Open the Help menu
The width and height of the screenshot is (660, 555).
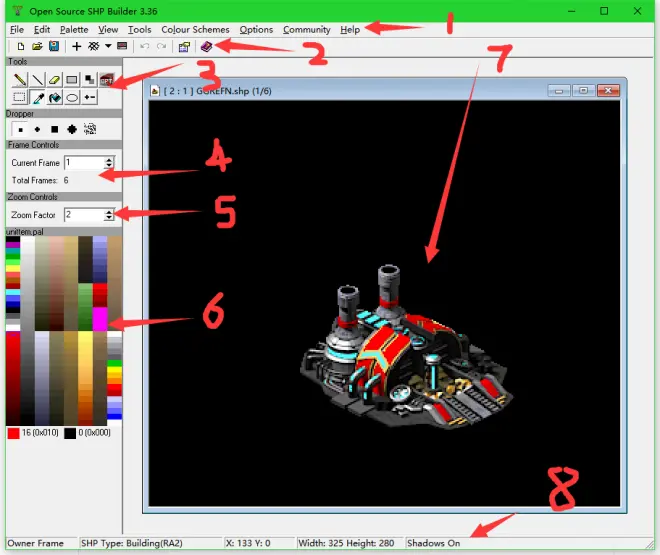tap(350, 30)
